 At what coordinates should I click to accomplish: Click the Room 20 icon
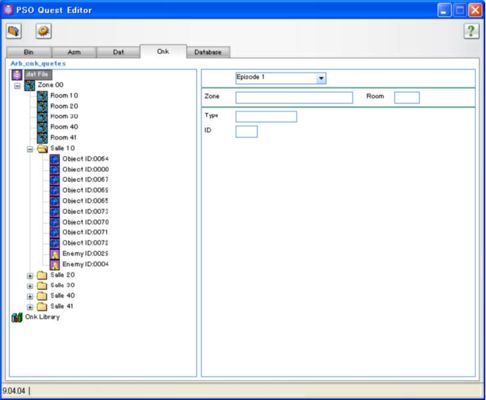pos(42,107)
